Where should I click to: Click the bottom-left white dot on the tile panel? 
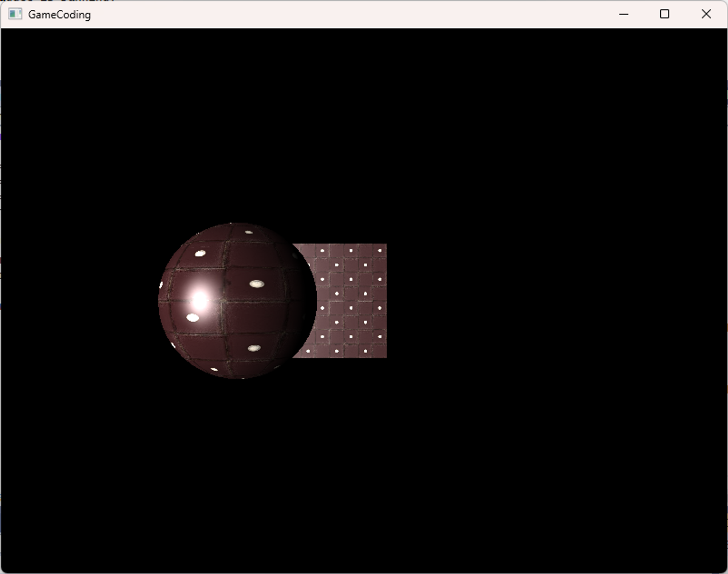tap(308, 351)
